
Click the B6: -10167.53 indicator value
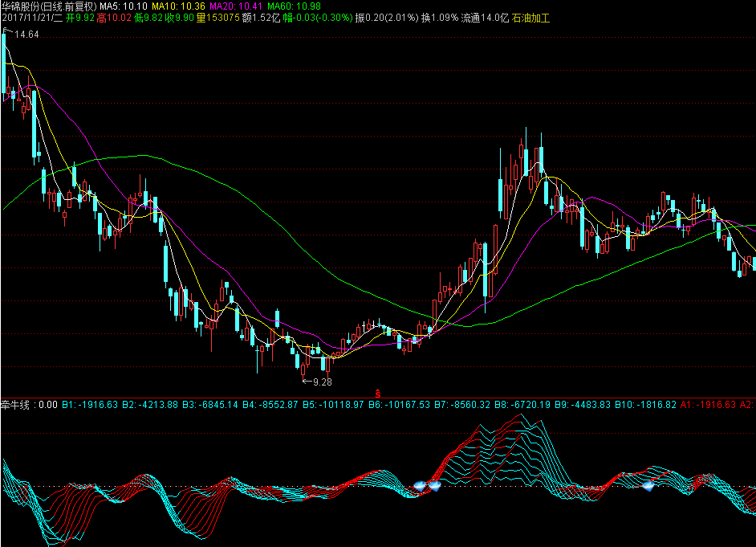[399, 405]
